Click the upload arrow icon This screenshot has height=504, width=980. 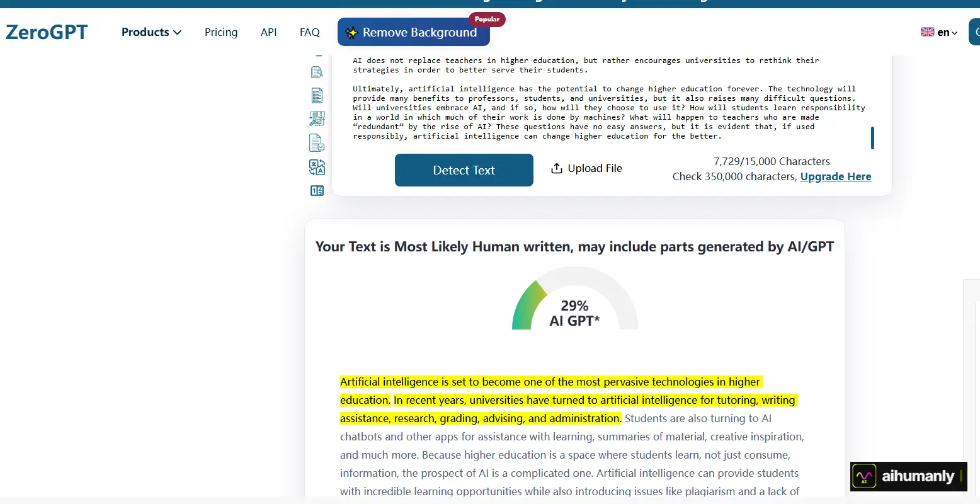click(x=557, y=168)
